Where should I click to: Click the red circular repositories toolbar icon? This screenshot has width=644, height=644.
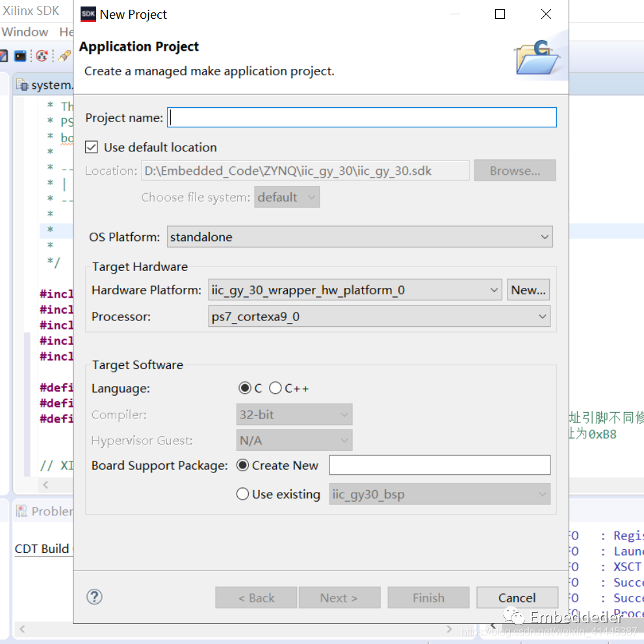[x=42, y=56]
